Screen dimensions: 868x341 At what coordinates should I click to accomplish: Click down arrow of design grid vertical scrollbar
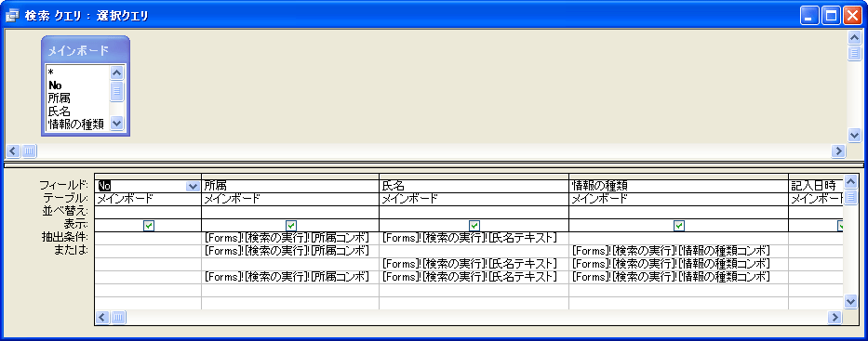pos(851,301)
